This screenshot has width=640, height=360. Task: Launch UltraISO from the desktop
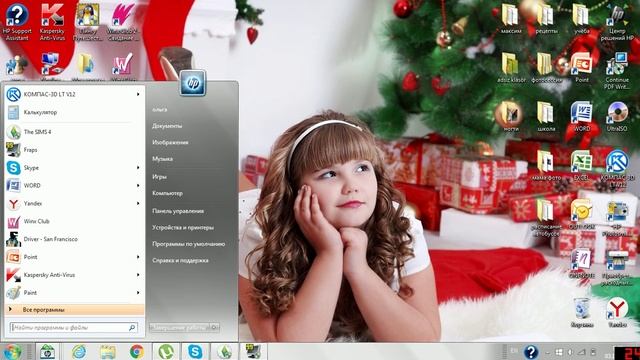[617, 116]
